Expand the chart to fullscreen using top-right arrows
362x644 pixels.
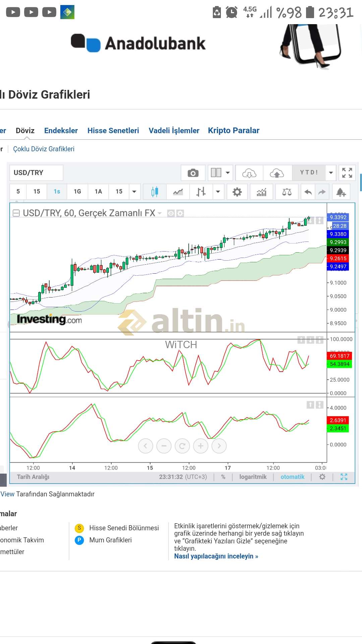347,173
